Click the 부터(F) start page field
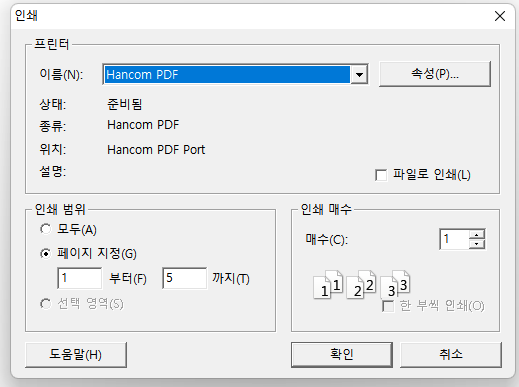This screenshot has width=519, height=387. 80,278
